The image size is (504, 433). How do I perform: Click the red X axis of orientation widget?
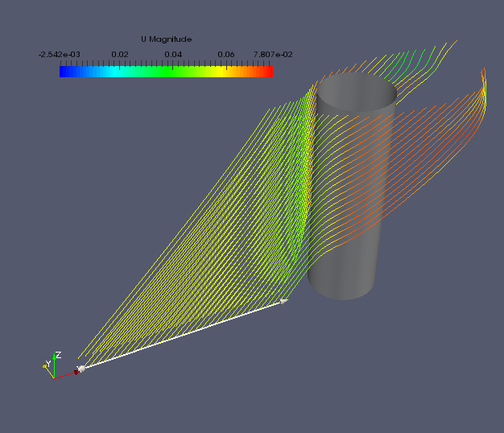pyautogui.click(x=64, y=375)
